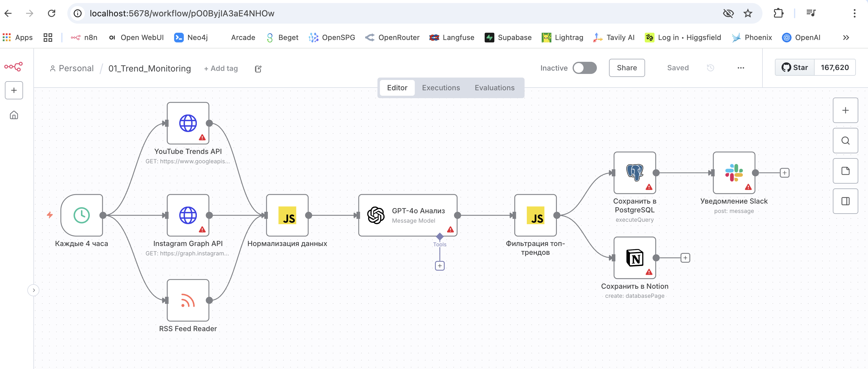Viewport: 868px width, 369px height.
Task: Toggle incognito eye icon in address bar
Action: [728, 13]
